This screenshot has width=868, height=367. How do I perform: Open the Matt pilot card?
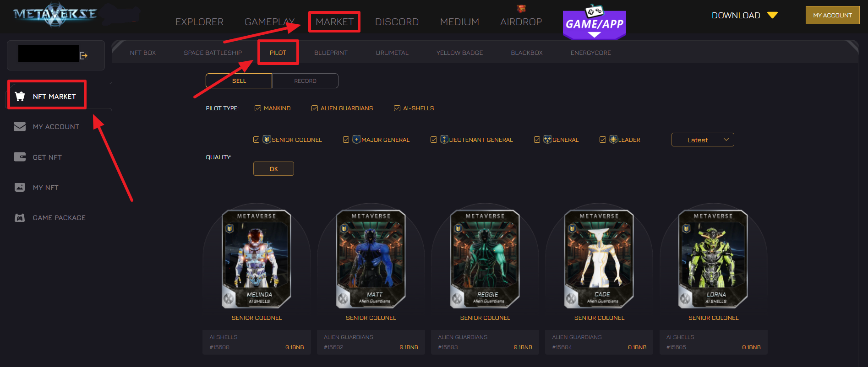[371, 259]
